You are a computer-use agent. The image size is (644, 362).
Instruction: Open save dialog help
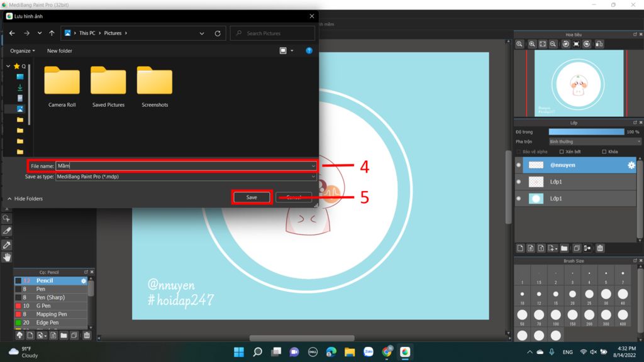click(309, 50)
